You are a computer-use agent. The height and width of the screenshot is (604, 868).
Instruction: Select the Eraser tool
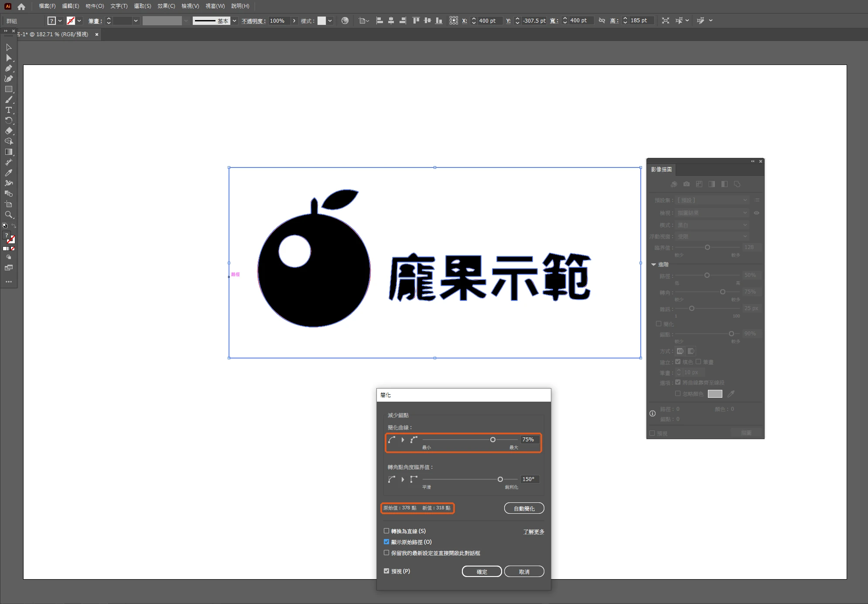pos(8,131)
